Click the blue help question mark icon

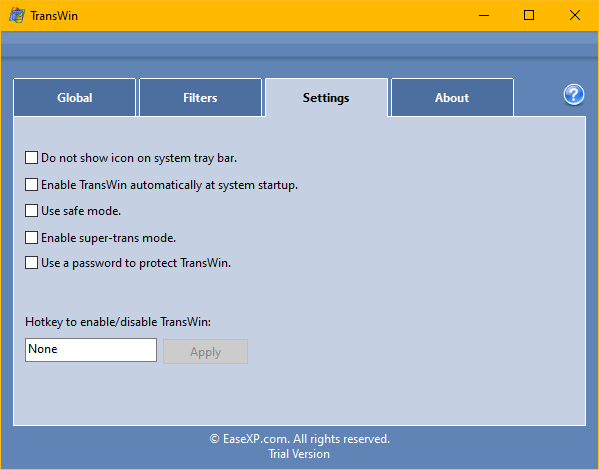(x=573, y=94)
